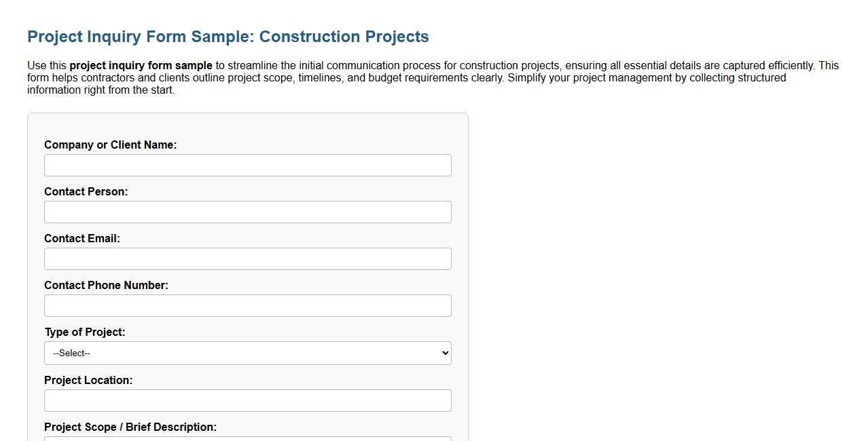The height and width of the screenshot is (441, 868).
Task: Click the 'Contact Email:' label
Action: (82, 238)
